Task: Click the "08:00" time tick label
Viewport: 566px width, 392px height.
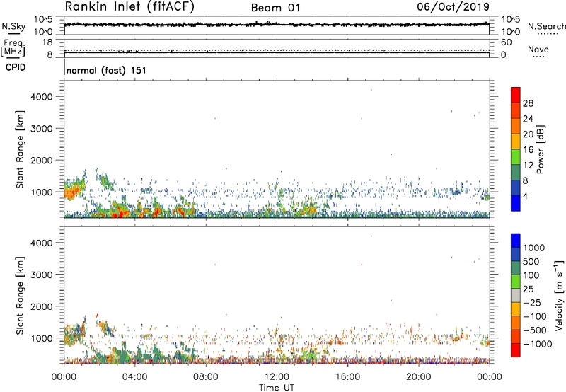Action: tap(206, 377)
